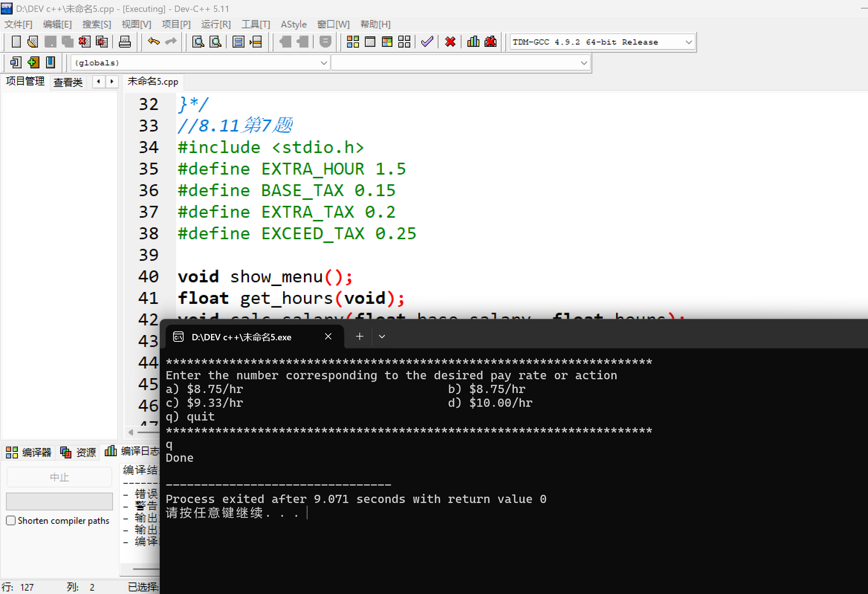This screenshot has width=868, height=594.
Task: Click the Undo arrow icon
Action: [x=153, y=42]
